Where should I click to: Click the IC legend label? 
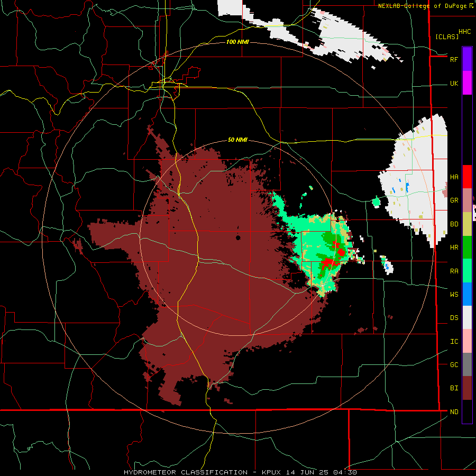[454, 342]
